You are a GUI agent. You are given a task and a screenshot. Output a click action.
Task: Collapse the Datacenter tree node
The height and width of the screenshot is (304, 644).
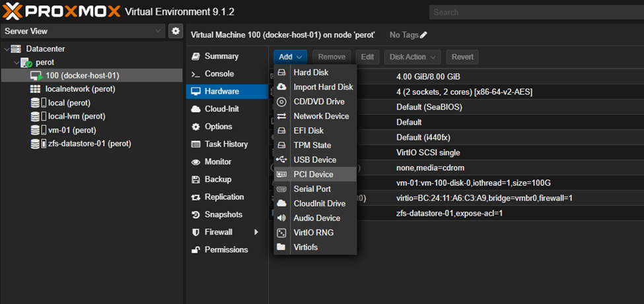pos(7,49)
